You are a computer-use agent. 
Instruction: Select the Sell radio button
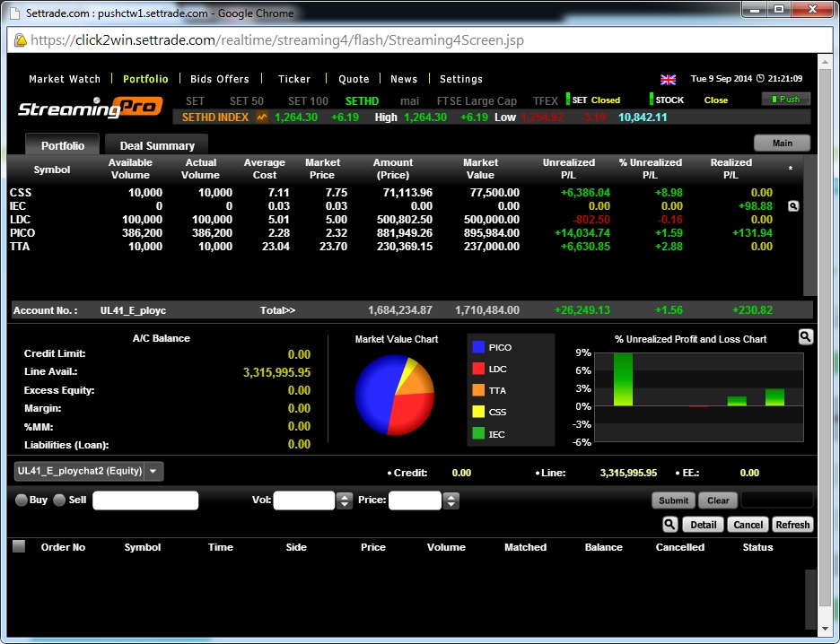59,500
